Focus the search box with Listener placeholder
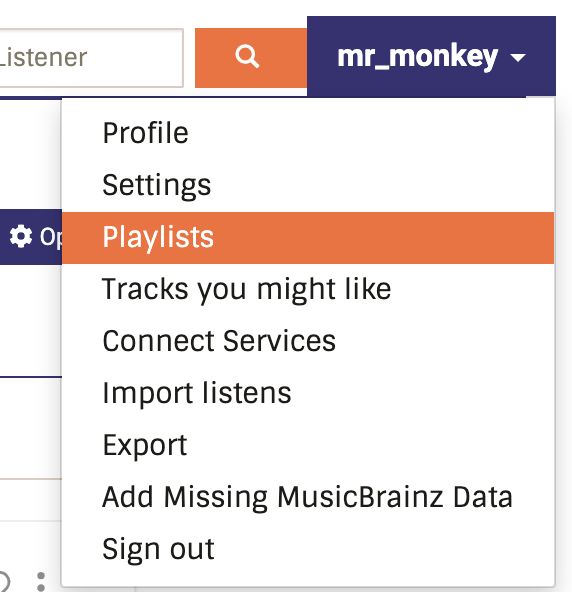 (x=91, y=58)
